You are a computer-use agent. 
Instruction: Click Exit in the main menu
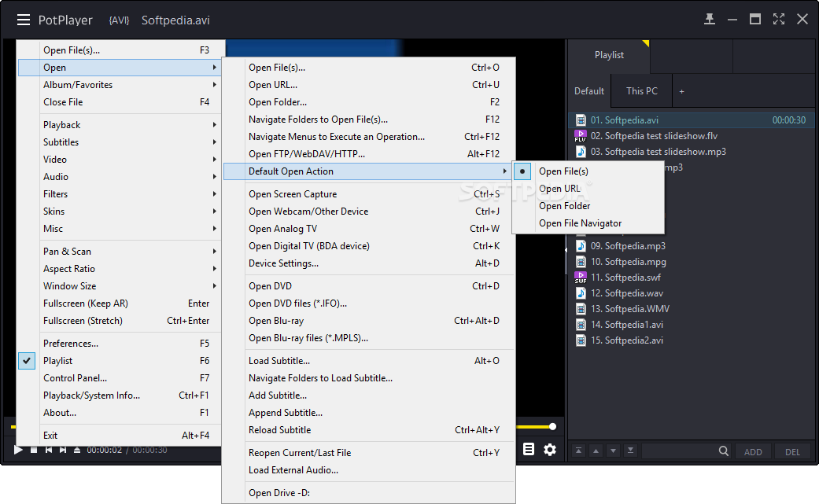120,435
